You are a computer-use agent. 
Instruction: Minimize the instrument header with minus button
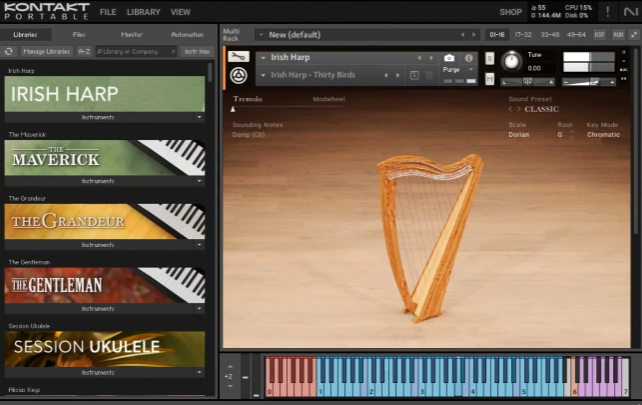coord(624,61)
